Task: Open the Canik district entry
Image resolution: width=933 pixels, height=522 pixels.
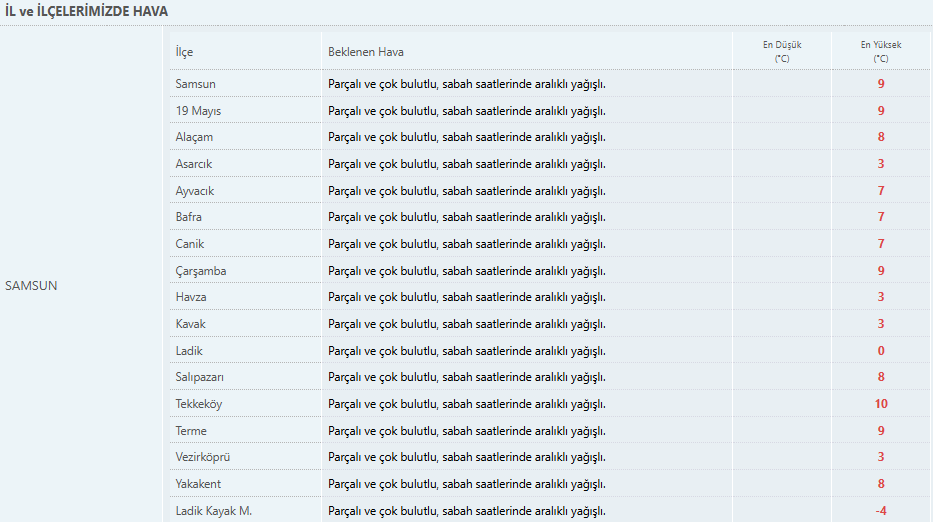Action: [189, 244]
